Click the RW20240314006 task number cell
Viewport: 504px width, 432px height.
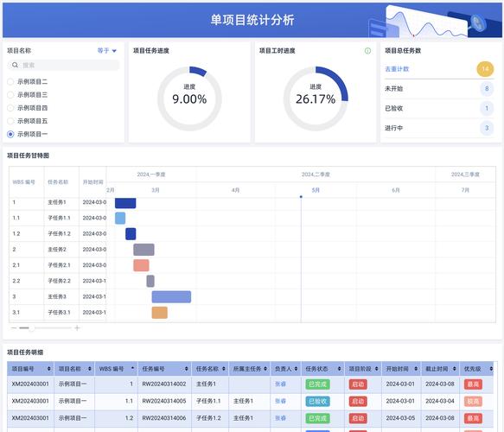(164, 418)
